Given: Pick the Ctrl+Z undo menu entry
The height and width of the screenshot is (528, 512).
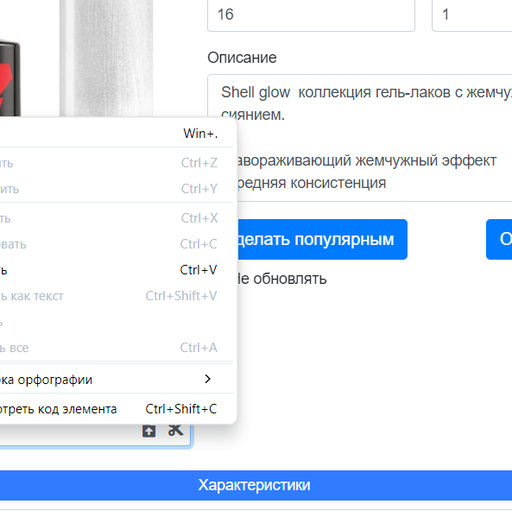Looking at the screenshot, I should (117, 163).
